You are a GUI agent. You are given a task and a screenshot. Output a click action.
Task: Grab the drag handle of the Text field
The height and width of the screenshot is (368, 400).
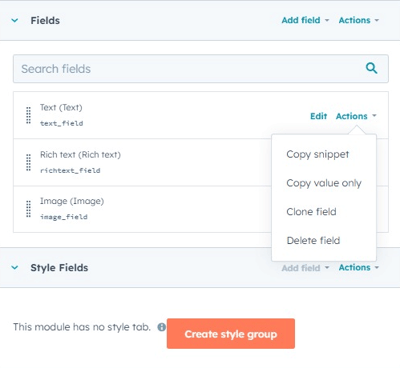[x=28, y=115]
